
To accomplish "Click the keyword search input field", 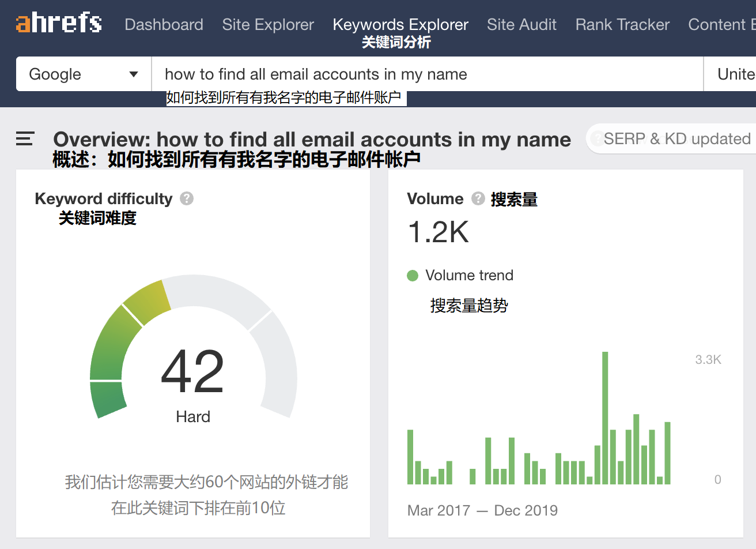I will (427, 74).
